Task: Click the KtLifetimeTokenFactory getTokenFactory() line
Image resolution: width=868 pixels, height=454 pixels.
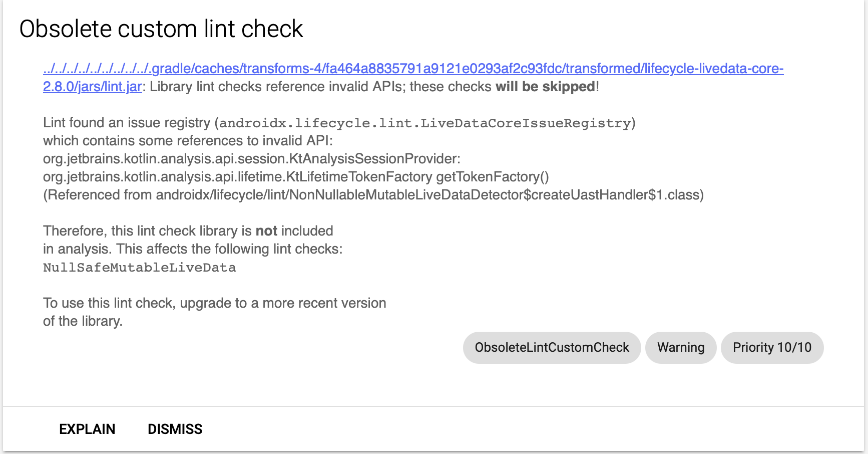Action: coord(295,177)
